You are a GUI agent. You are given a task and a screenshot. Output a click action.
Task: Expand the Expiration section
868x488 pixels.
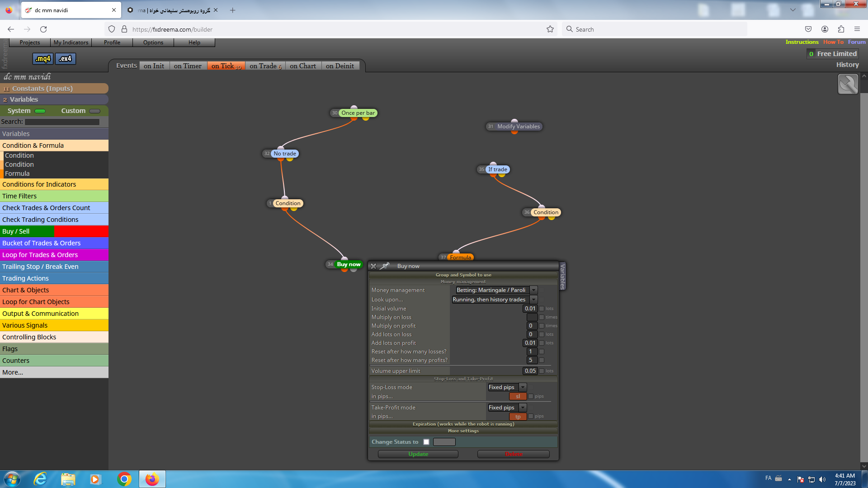463,424
